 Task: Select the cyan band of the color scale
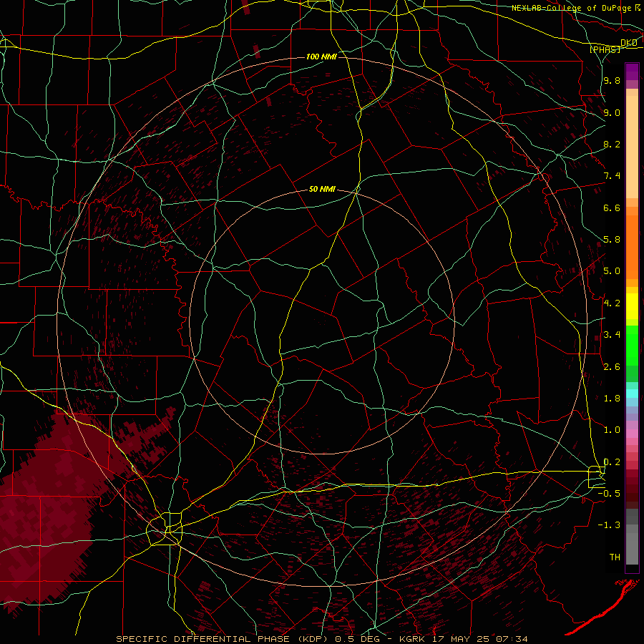click(632, 393)
